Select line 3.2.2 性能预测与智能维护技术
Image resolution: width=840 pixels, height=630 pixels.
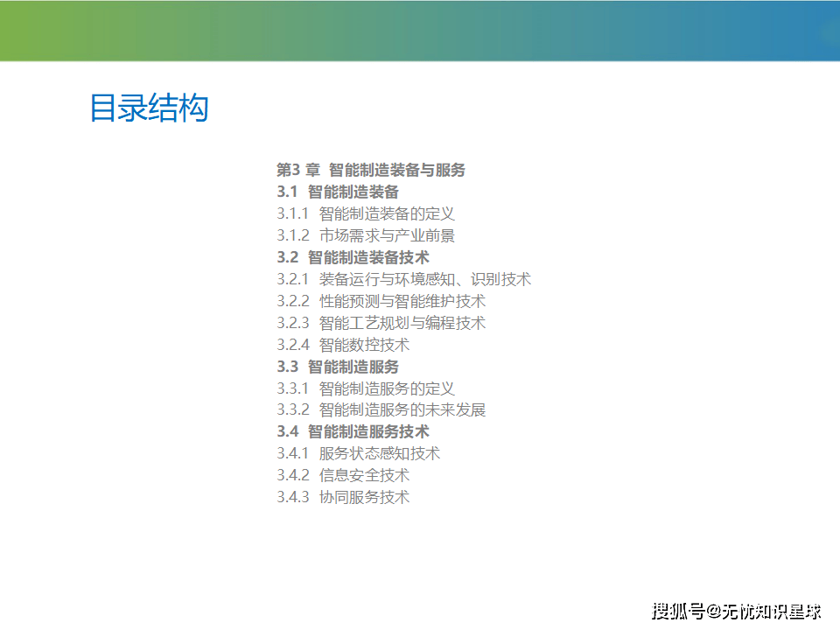pos(381,301)
